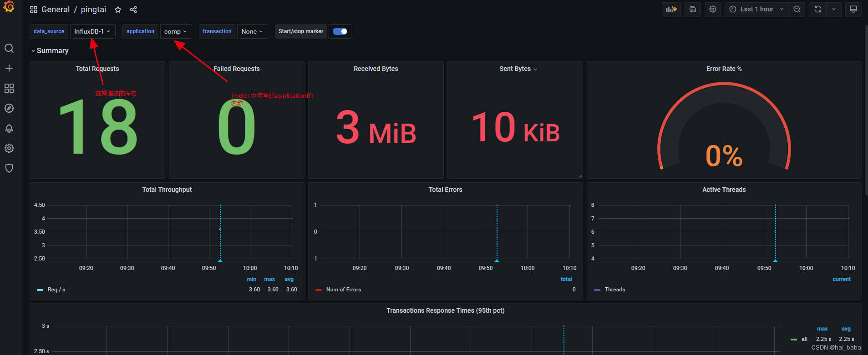Click the Num of Errors legend swatch
The image size is (868, 355).
click(319, 290)
